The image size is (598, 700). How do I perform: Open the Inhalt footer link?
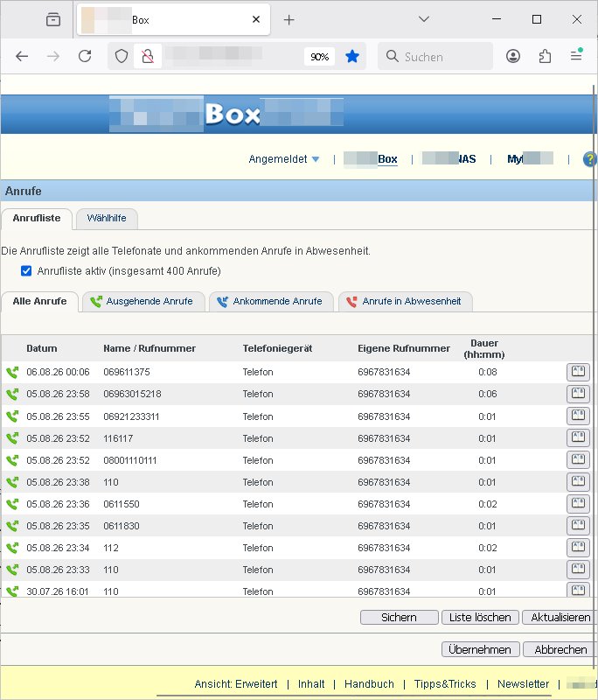(x=311, y=684)
